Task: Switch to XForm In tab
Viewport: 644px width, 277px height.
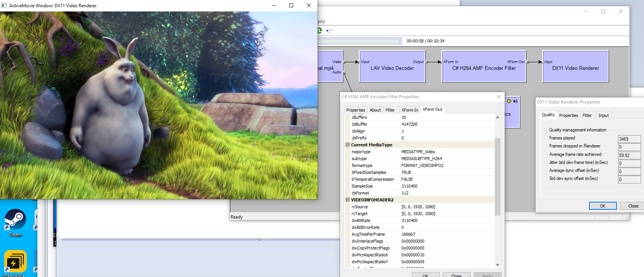Action: 410,110
